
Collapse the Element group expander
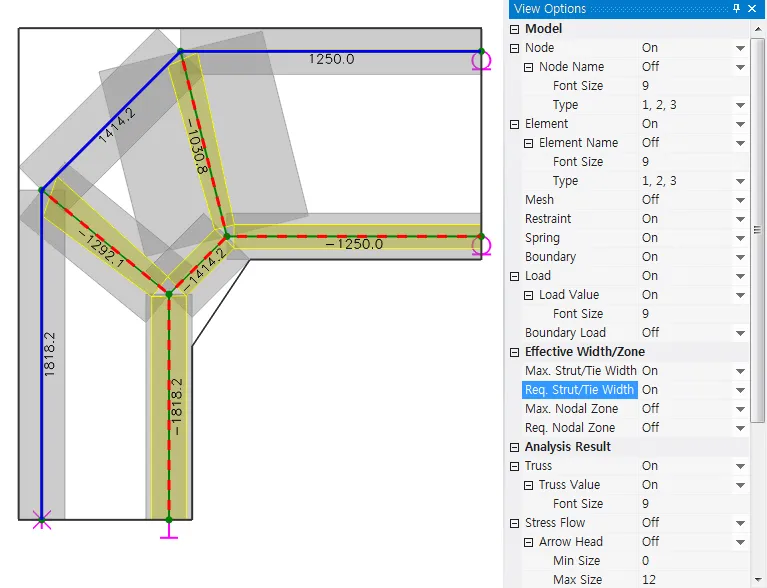tap(514, 124)
